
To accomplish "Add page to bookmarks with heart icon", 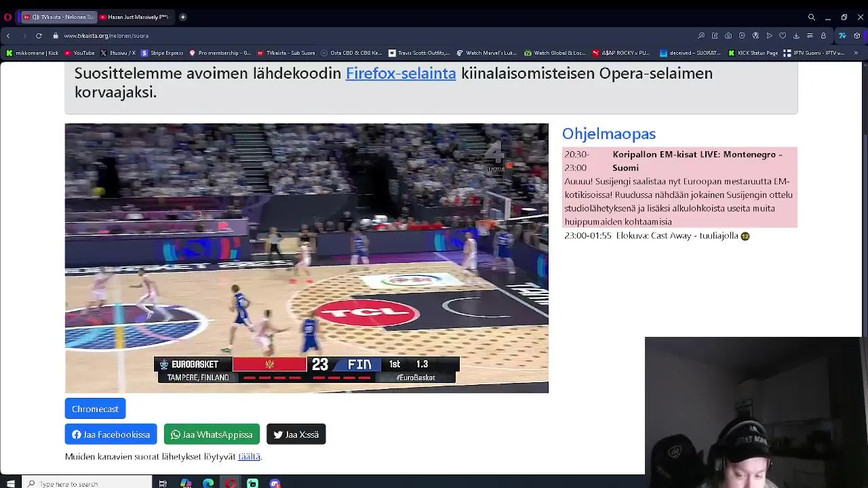I will [783, 35].
